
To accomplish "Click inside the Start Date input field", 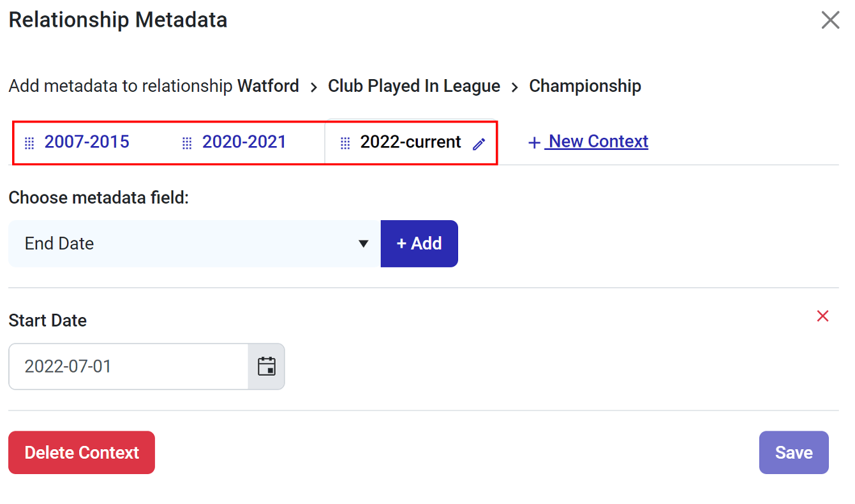I will (128, 366).
